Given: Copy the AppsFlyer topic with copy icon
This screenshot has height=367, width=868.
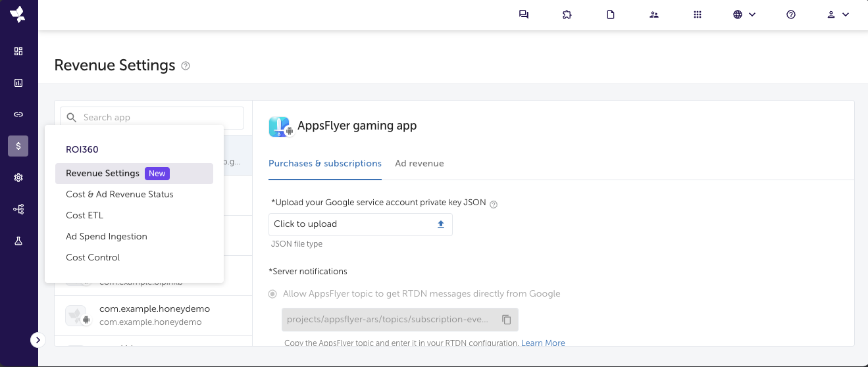Looking at the screenshot, I should tap(507, 320).
